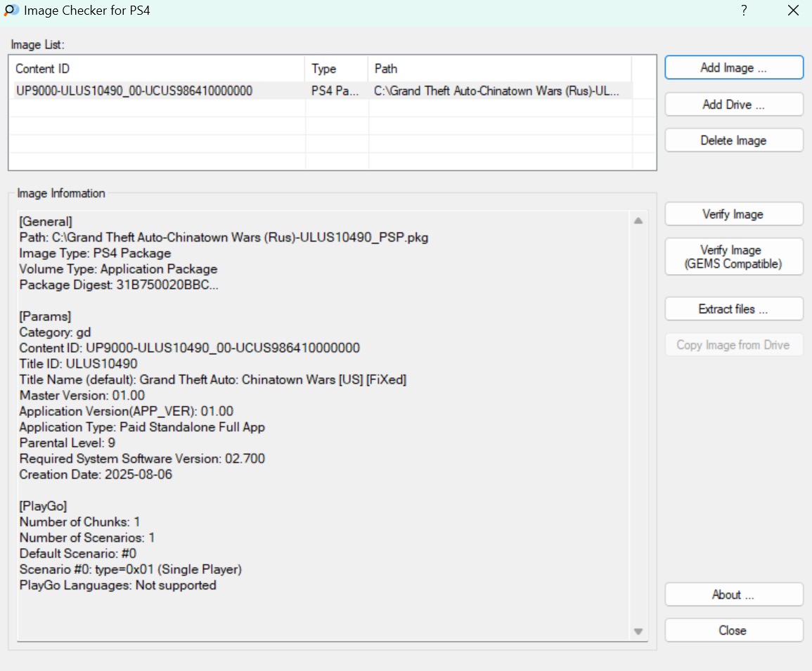
Task: Show the About dialog
Action: point(733,594)
